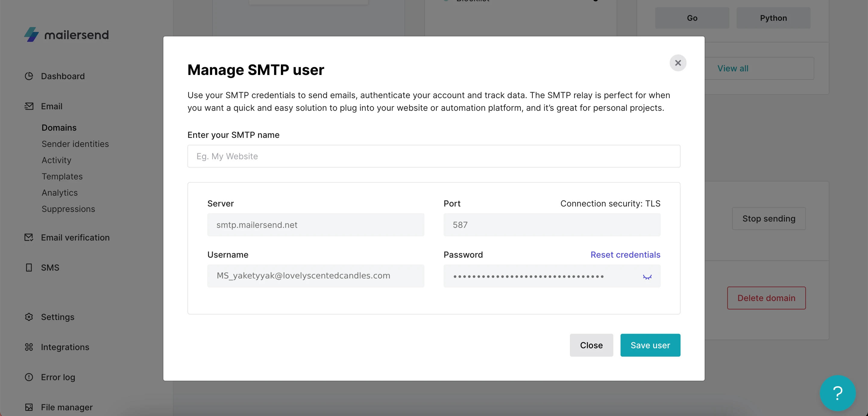Click the mailersend logo
Screen dimensions: 868x416
[x=67, y=35]
